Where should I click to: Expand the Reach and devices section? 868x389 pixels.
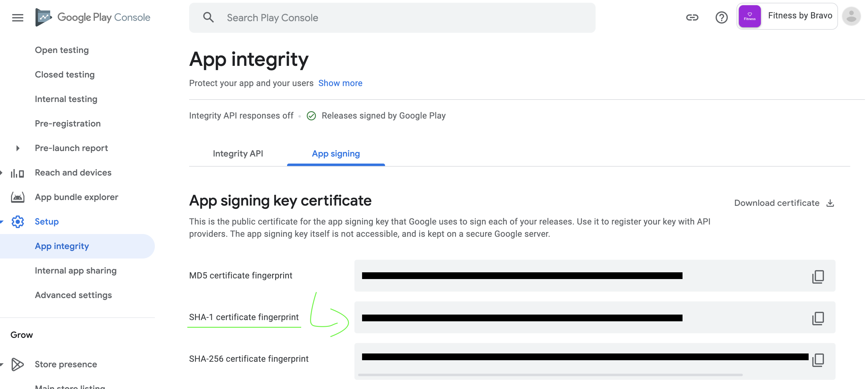click(x=2, y=173)
